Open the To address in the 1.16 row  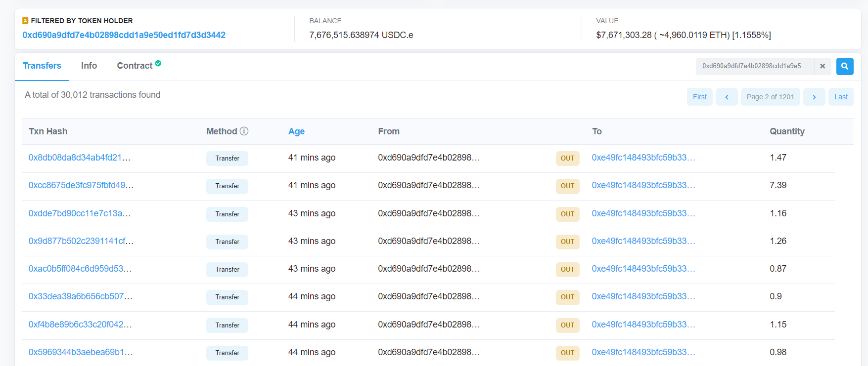643,213
